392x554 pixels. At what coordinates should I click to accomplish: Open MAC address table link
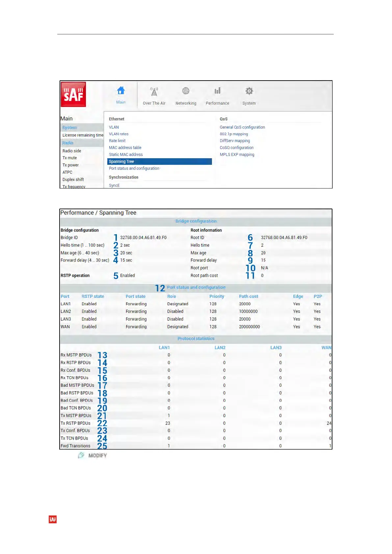click(125, 148)
